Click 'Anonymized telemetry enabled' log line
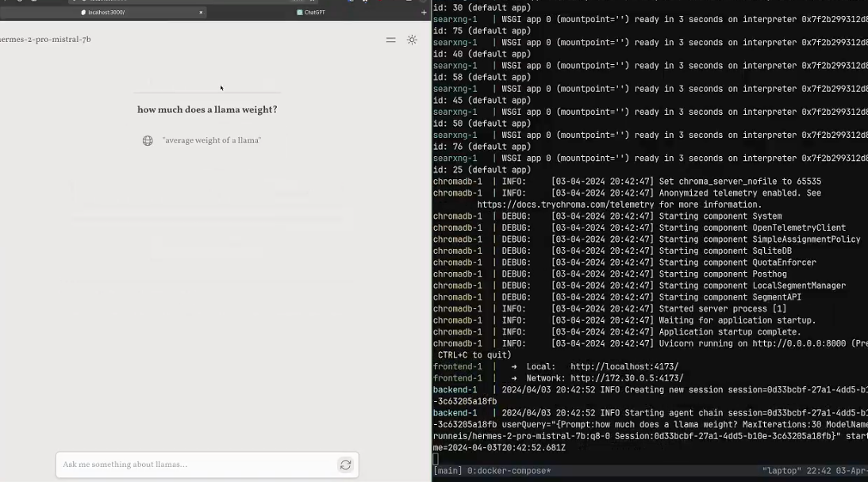This screenshot has height=482, width=868. 627,193
